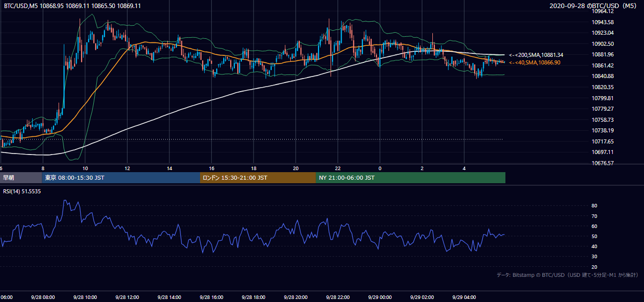The height and width of the screenshot is (302, 644).
Task: Select price axis value 10697.11
Action: point(603,152)
